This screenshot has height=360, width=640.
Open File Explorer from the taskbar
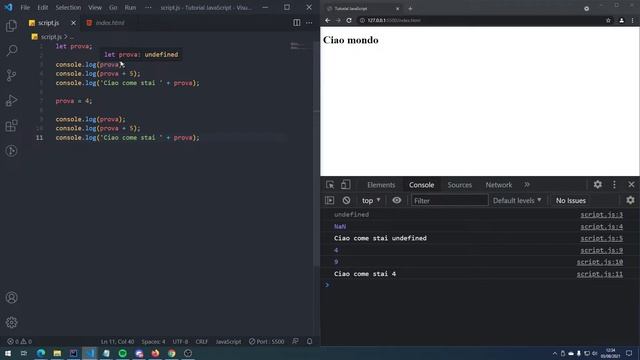click(57, 353)
